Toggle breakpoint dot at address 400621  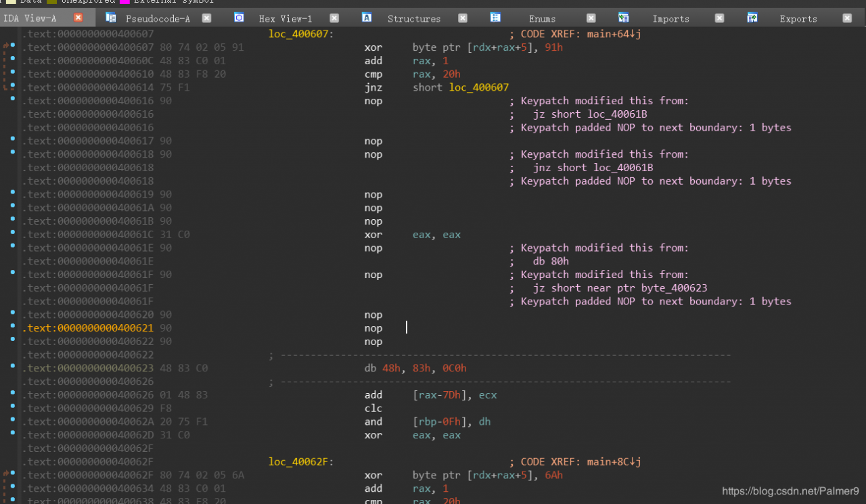pos(13,326)
